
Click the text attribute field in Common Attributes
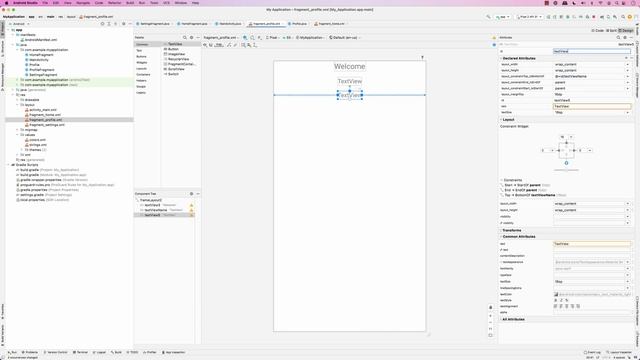coord(592,244)
